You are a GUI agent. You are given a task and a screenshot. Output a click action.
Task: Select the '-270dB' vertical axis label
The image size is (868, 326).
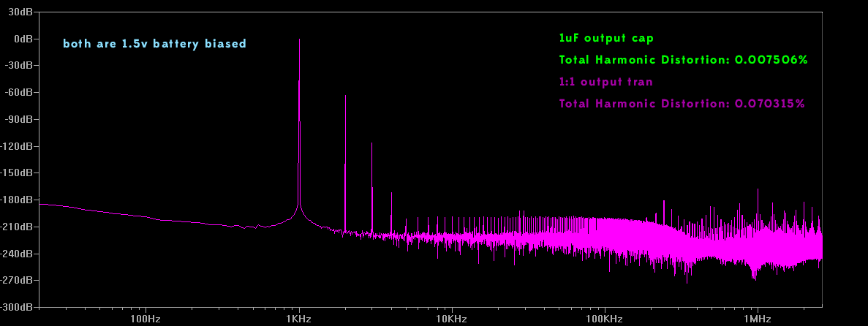coord(17,280)
